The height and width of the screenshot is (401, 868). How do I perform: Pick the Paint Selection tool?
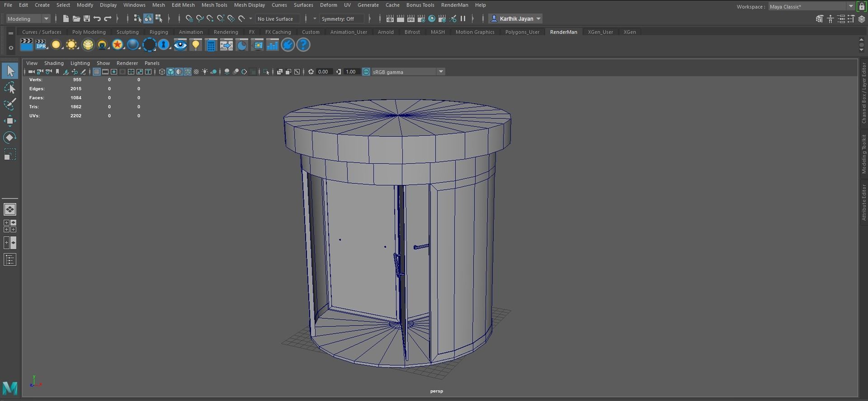pos(10,104)
